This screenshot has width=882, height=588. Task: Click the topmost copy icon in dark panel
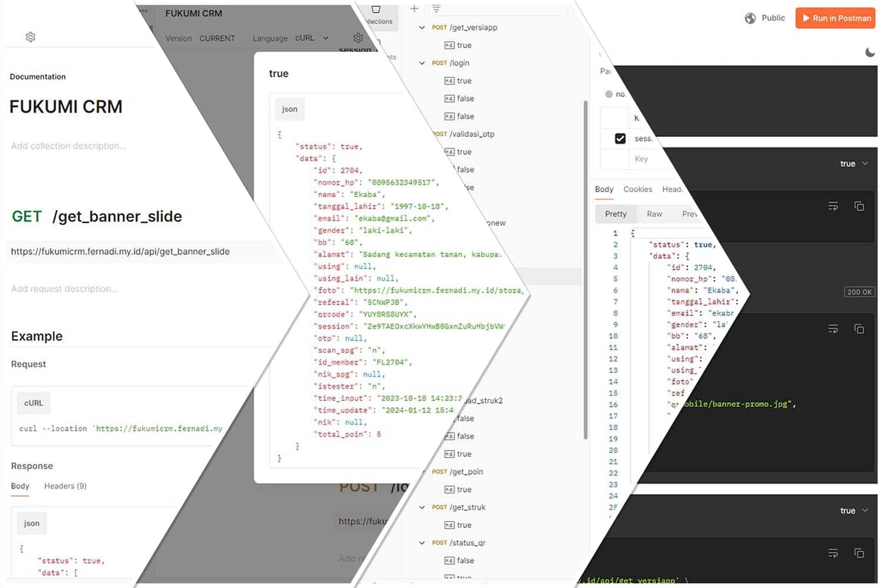point(859,206)
